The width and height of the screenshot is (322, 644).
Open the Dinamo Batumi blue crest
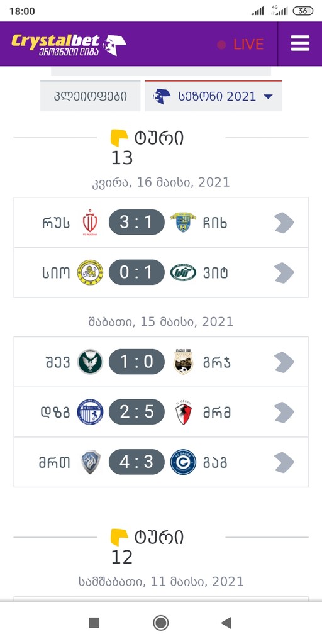pos(91,412)
